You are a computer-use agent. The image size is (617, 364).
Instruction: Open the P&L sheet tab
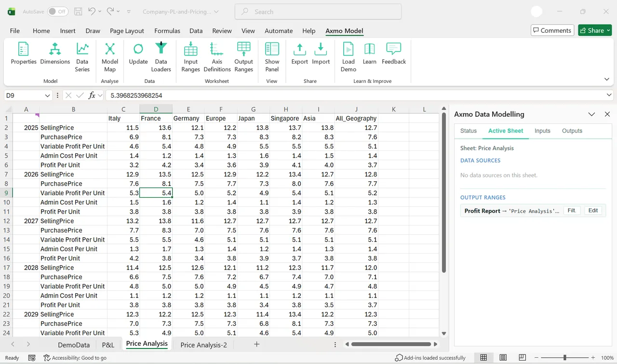tap(108, 345)
